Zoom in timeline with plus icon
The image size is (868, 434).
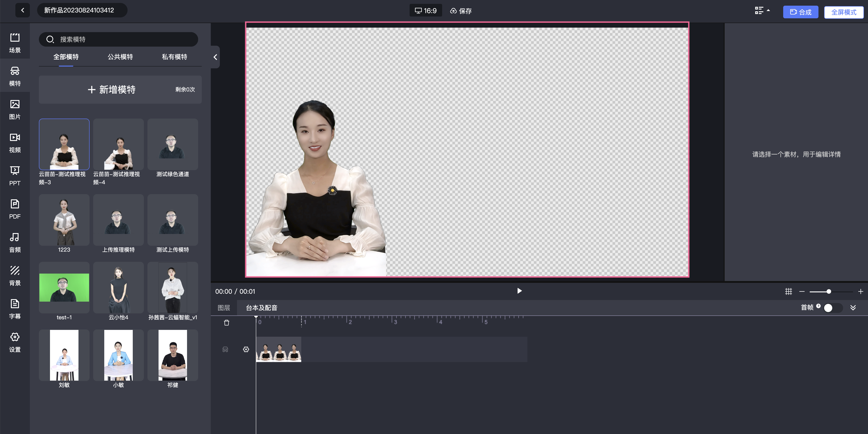tap(860, 291)
